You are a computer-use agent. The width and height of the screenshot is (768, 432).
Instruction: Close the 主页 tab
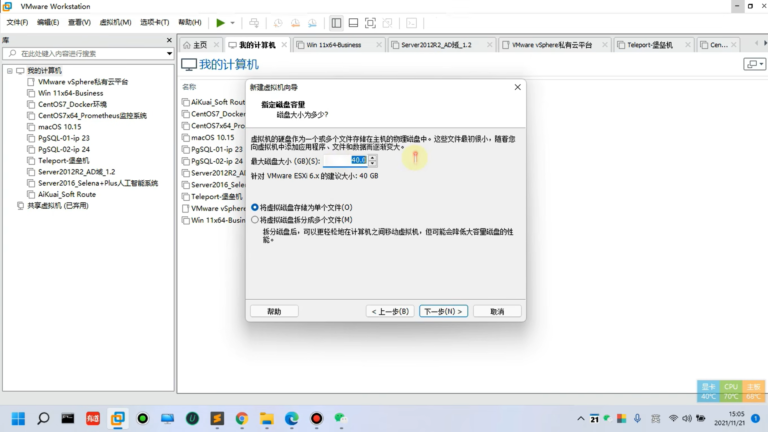click(x=216, y=45)
